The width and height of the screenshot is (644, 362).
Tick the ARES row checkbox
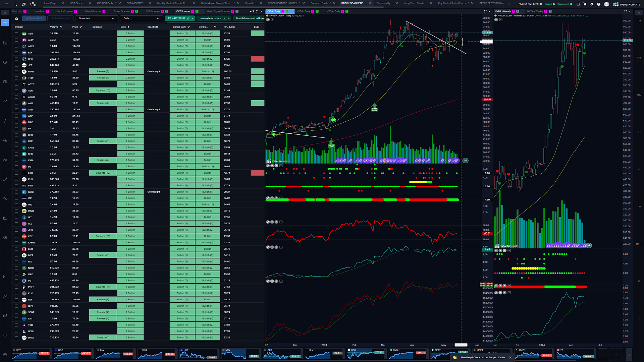(x=16, y=46)
